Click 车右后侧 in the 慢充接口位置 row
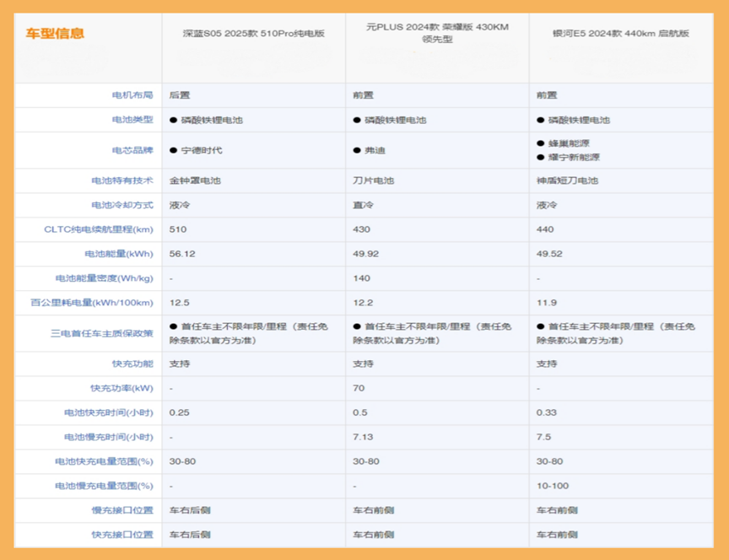This screenshot has height=560, width=729. pos(190,510)
